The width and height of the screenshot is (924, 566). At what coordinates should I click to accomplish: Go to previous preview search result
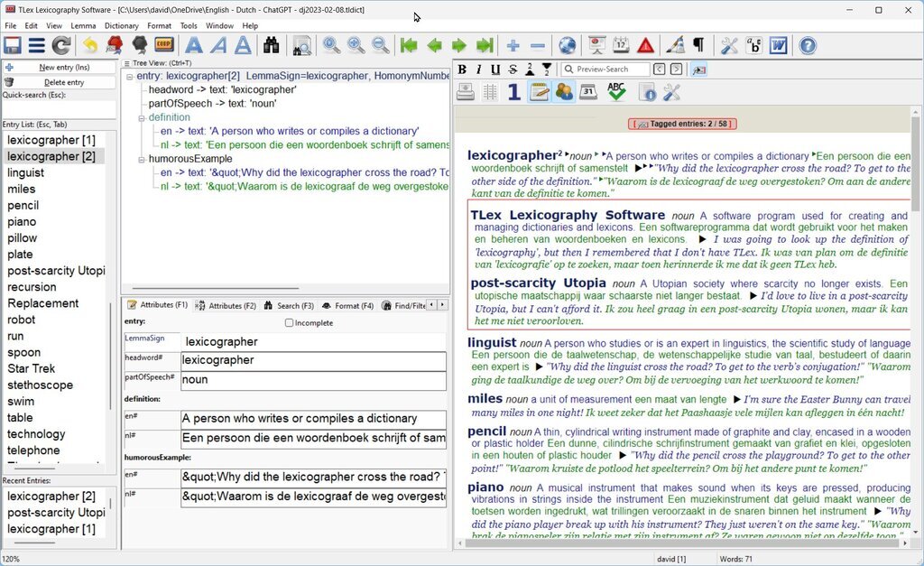660,70
